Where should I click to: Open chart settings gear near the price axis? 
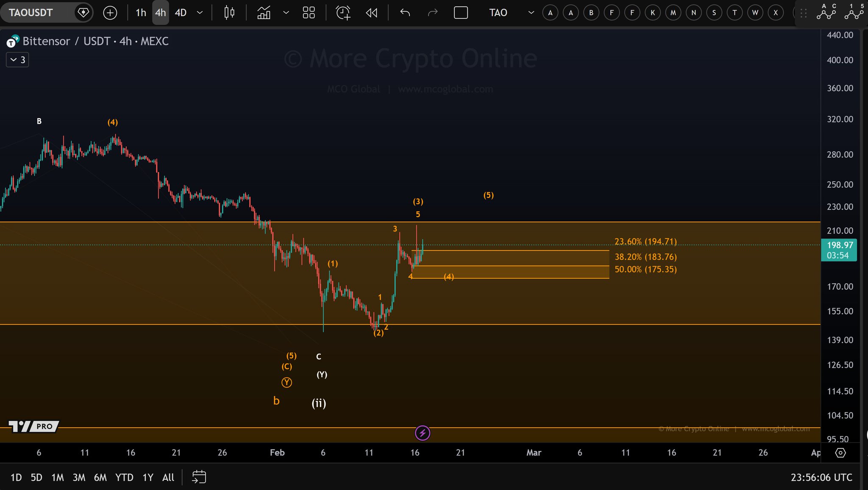tap(840, 453)
